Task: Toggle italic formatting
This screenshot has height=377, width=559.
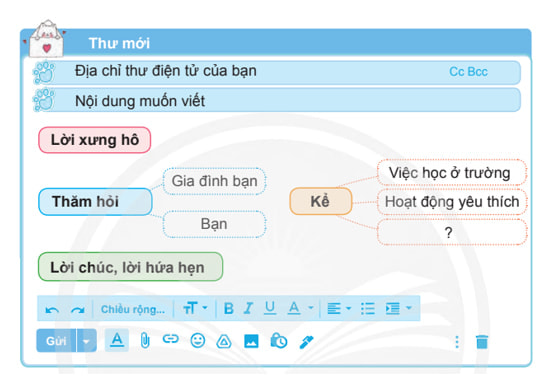Action: [x=248, y=309]
